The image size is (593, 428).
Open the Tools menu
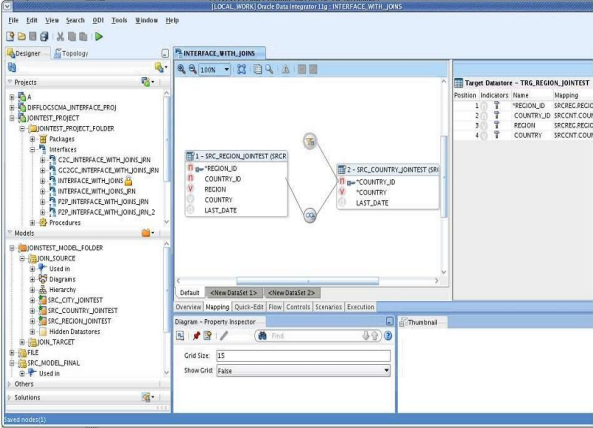pyautogui.click(x=119, y=20)
